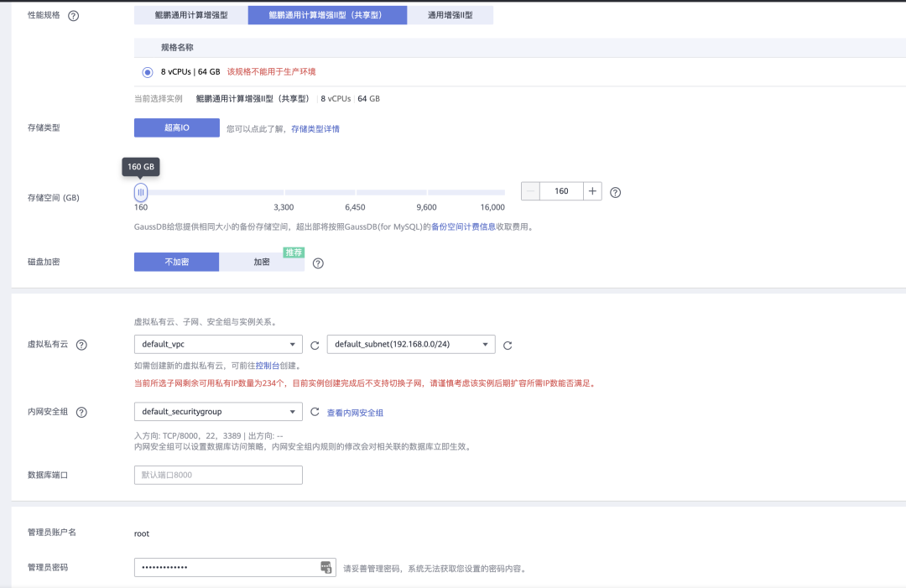The image size is (906, 588).
Task: Click password manager icon in 管理员密码 field
Action: tap(326, 567)
